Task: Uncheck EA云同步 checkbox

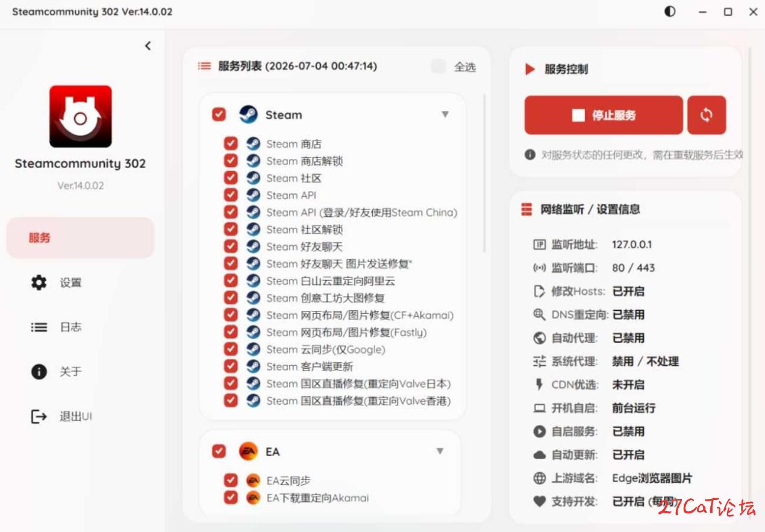Action: (231, 481)
